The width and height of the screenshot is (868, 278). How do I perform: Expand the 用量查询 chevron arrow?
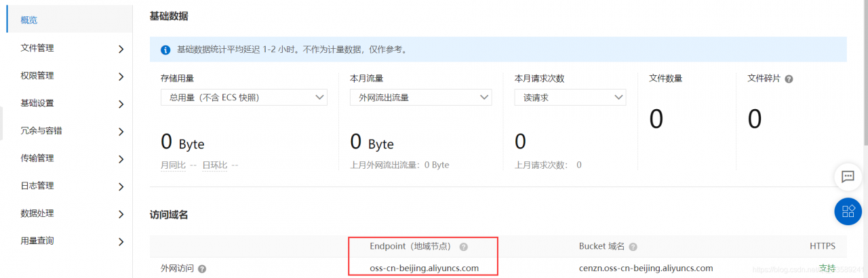point(121,242)
